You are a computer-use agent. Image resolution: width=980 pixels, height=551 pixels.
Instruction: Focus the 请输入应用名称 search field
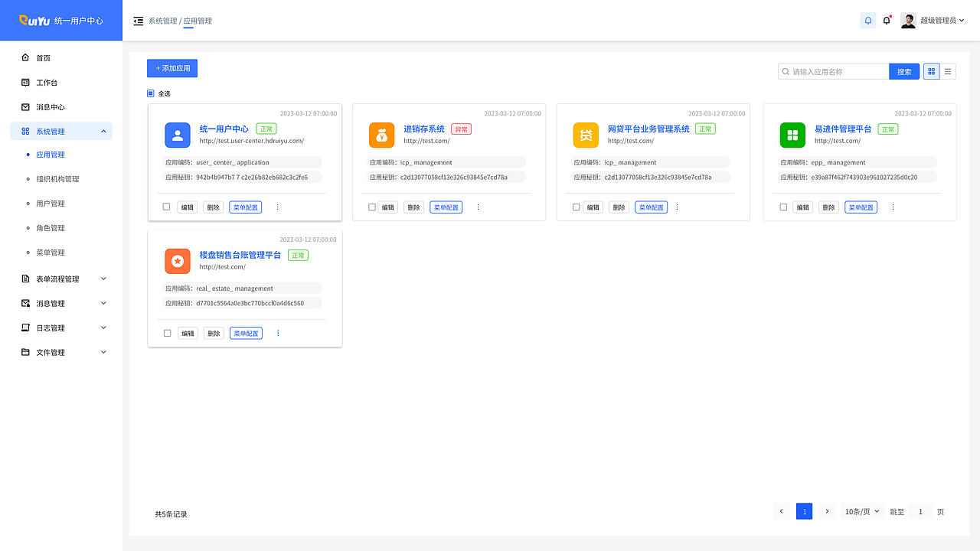pos(838,71)
